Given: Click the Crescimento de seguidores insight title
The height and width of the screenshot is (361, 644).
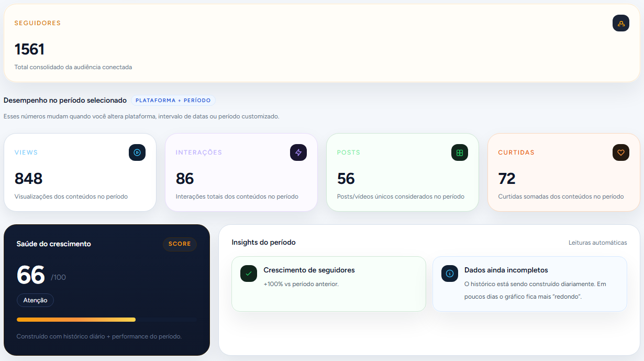Looking at the screenshot, I should point(309,270).
